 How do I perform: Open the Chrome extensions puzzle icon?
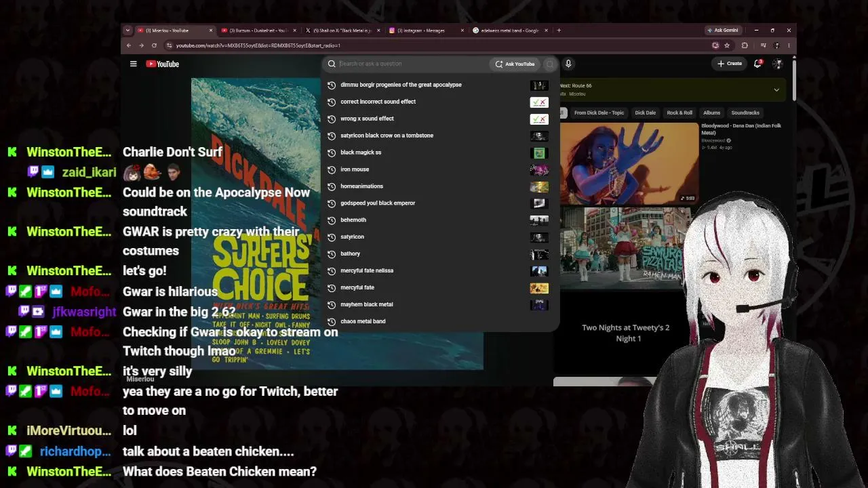click(x=745, y=45)
